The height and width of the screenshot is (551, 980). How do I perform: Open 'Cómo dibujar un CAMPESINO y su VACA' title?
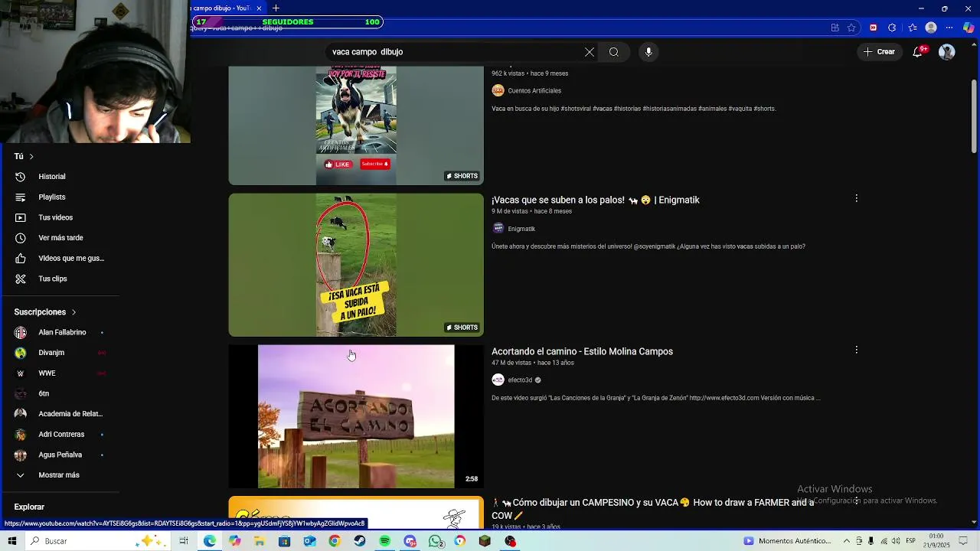pyautogui.click(x=652, y=509)
